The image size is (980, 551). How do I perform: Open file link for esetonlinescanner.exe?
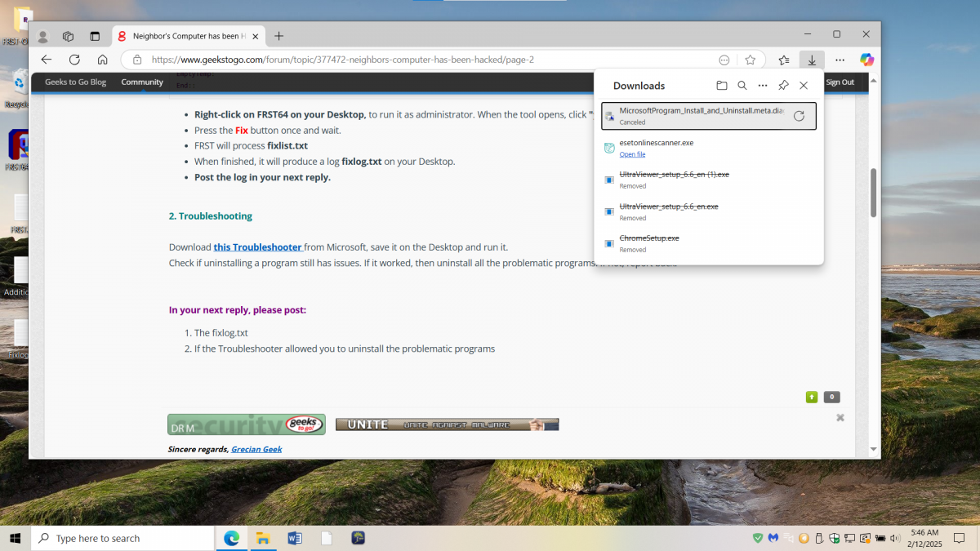pyautogui.click(x=632, y=154)
